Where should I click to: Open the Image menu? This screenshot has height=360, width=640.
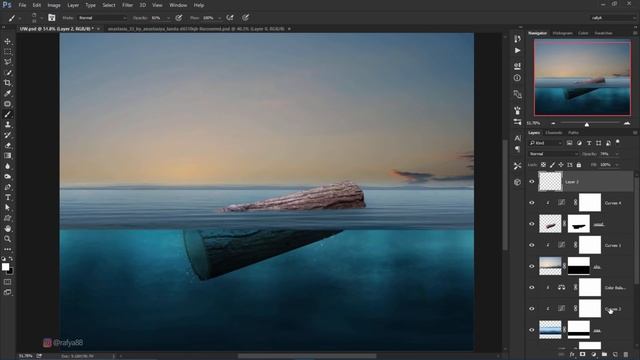coord(54,5)
